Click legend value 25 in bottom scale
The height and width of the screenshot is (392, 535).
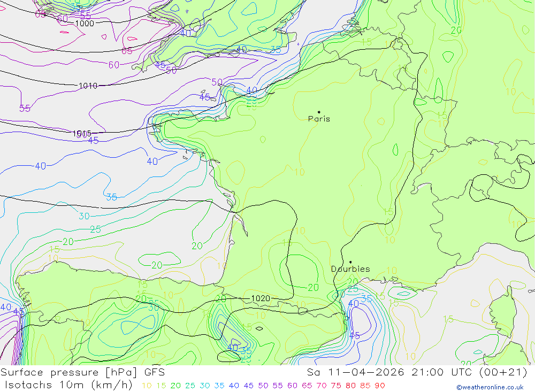(190, 386)
